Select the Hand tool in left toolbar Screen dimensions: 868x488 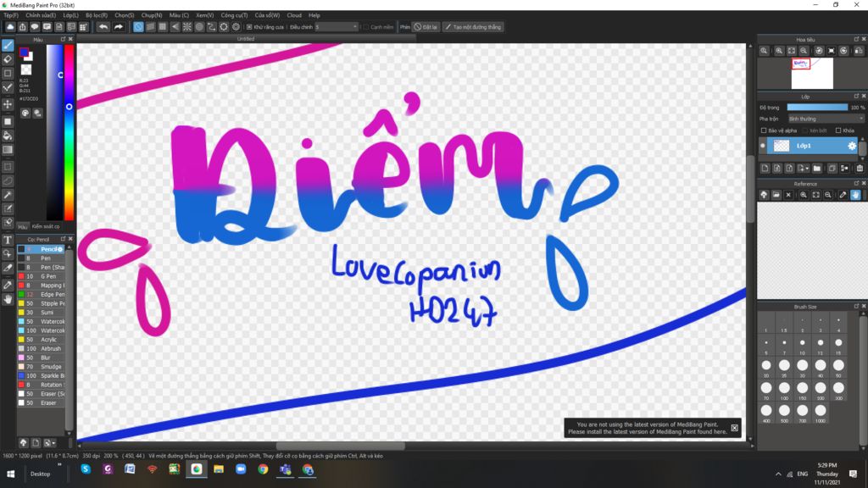8,299
